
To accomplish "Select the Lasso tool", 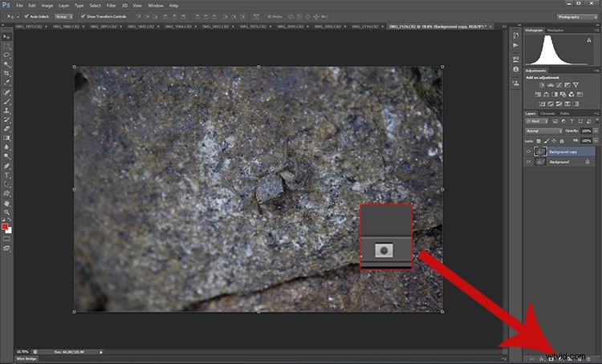I will (x=6, y=55).
